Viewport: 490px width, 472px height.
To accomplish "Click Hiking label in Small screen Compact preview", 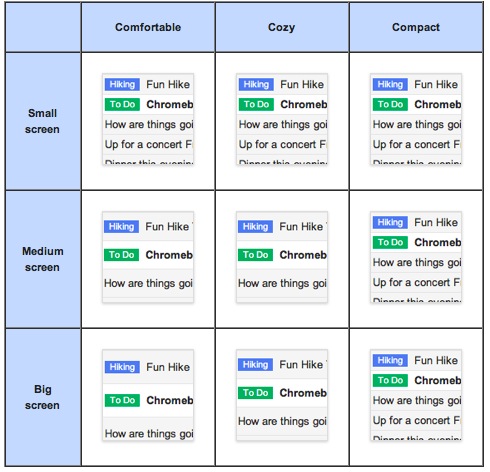I will (x=390, y=84).
